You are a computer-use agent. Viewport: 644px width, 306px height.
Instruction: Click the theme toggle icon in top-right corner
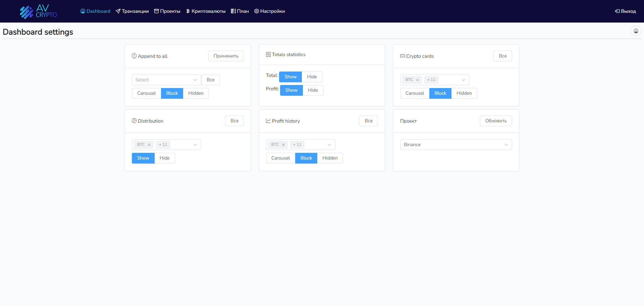[636, 31]
